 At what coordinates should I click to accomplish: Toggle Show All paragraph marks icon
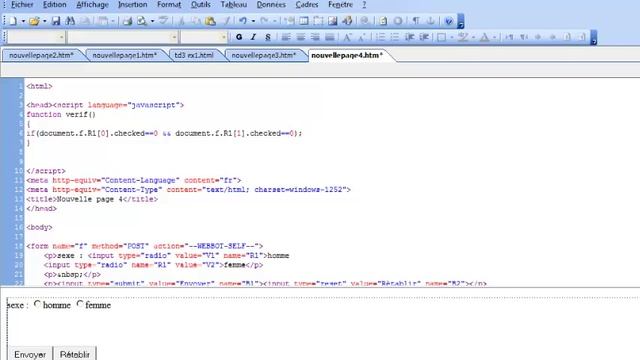416,21
